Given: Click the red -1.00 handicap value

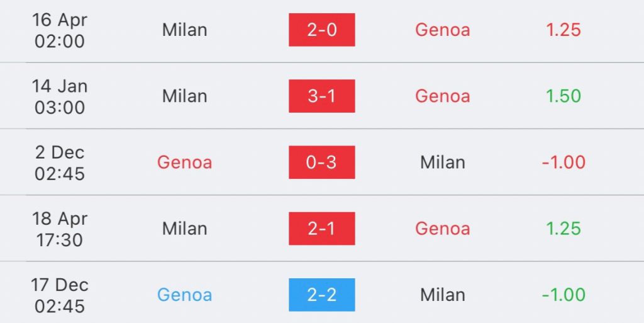Looking at the screenshot, I should pyautogui.click(x=563, y=162).
